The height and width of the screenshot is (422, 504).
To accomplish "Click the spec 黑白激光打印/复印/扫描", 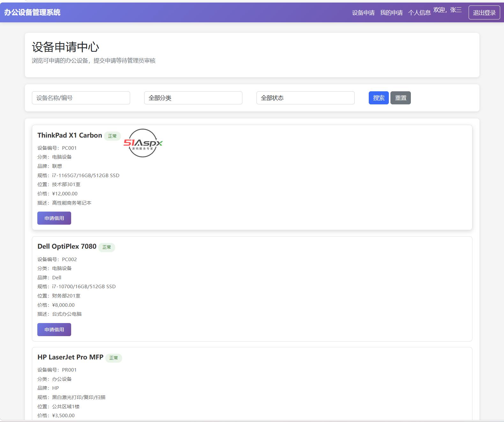I will point(79,397).
